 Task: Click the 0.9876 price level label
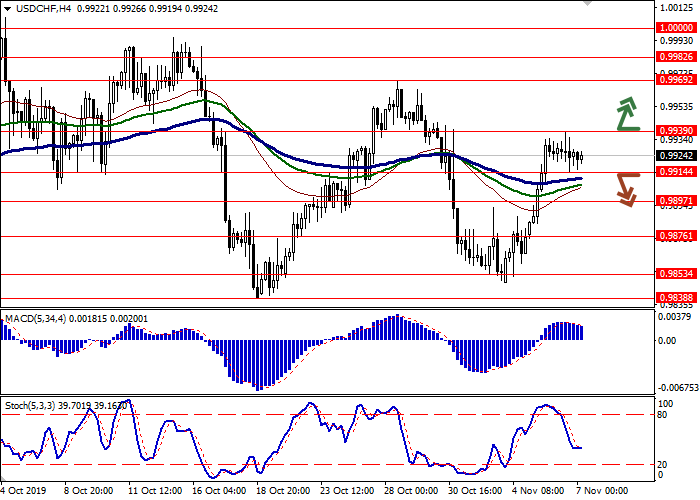[675, 237]
